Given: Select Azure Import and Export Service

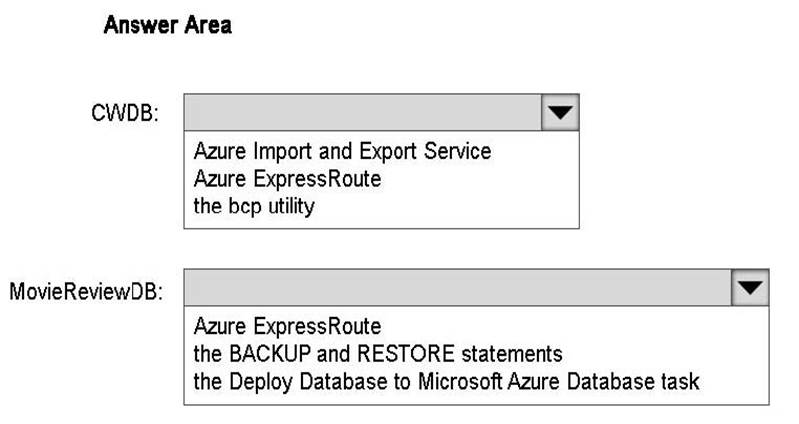Looking at the screenshot, I should [342, 151].
